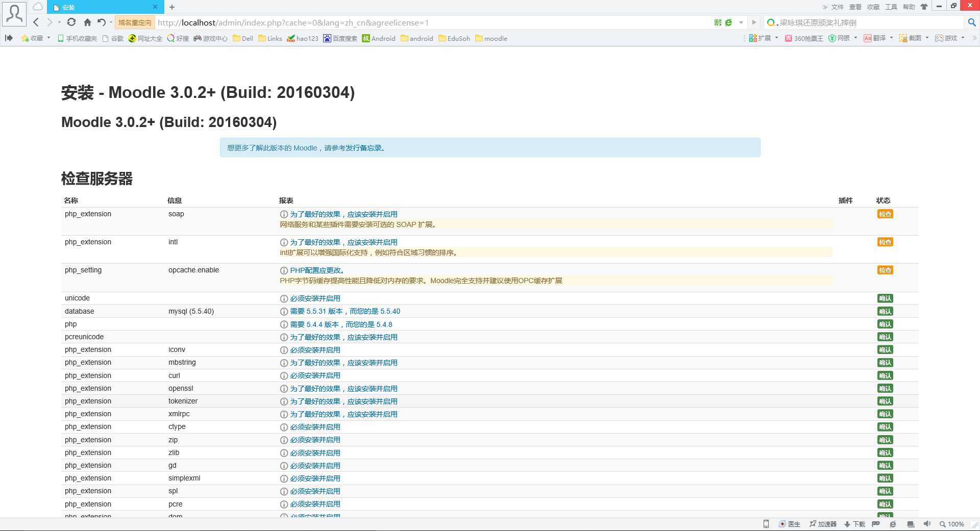This screenshot has width=980, height=531.
Task: Click the 医生 browser doctor status icon
Action: (x=789, y=524)
